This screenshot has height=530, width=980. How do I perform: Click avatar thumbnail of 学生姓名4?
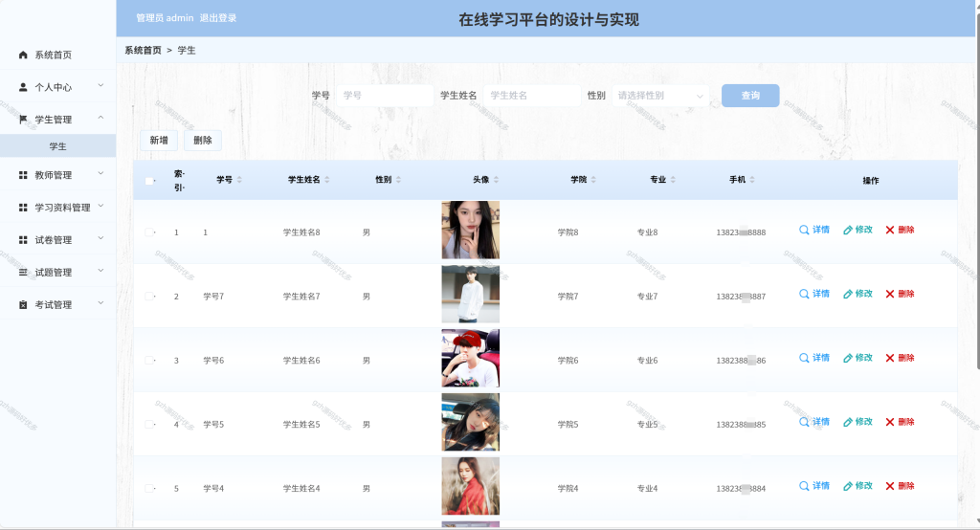point(471,486)
